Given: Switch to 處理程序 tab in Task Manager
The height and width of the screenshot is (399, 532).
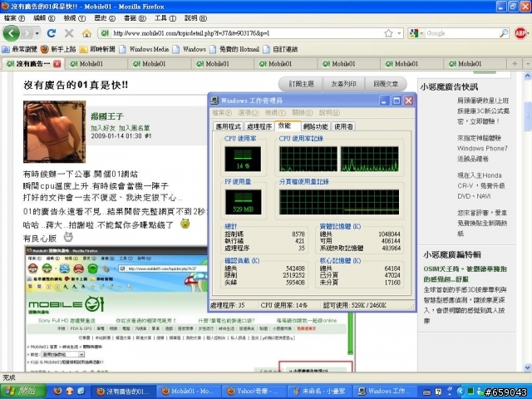Looking at the screenshot, I should 259,126.
